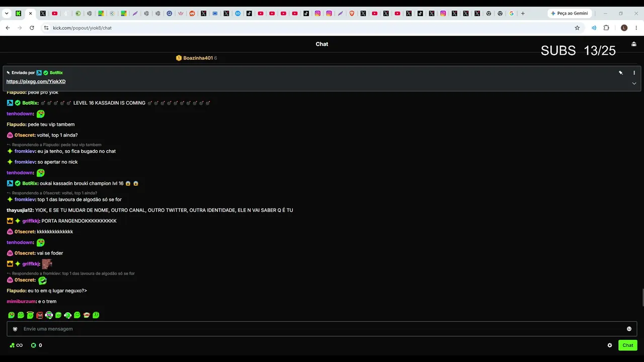Click BotRix name in pinned message
Screen dimensions: 644x362
(56, 73)
